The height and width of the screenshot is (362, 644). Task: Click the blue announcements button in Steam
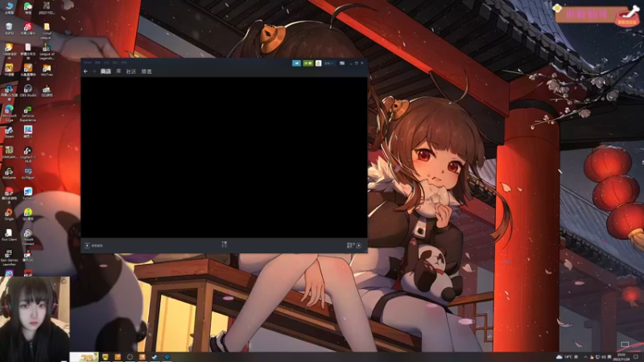pyautogui.click(x=296, y=64)
